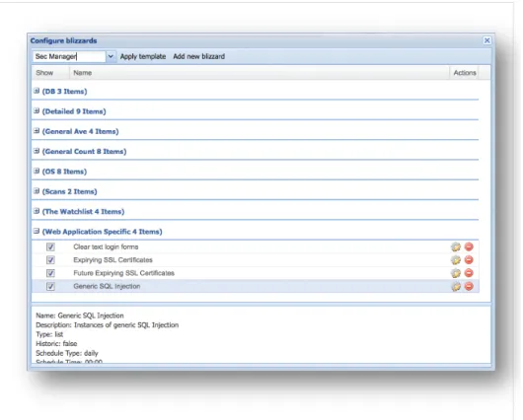Click the Actions column header

(x=465, y=73)
